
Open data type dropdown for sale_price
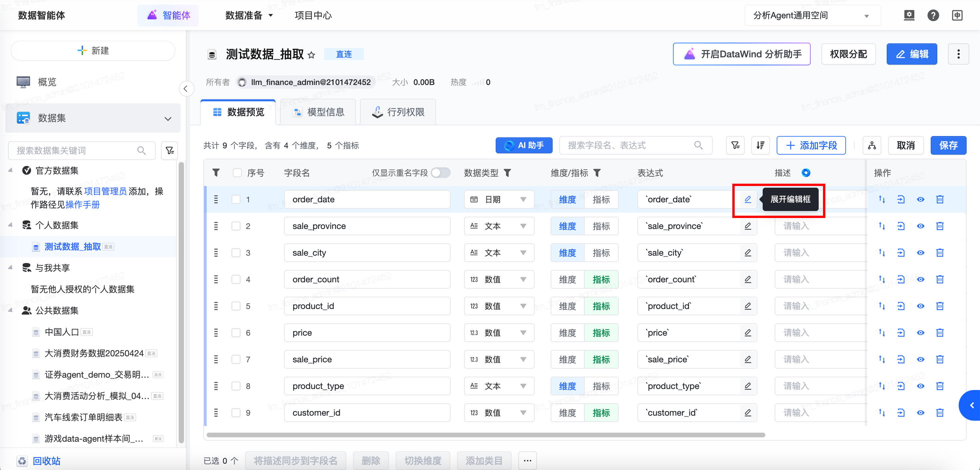(x=499, y=359)
